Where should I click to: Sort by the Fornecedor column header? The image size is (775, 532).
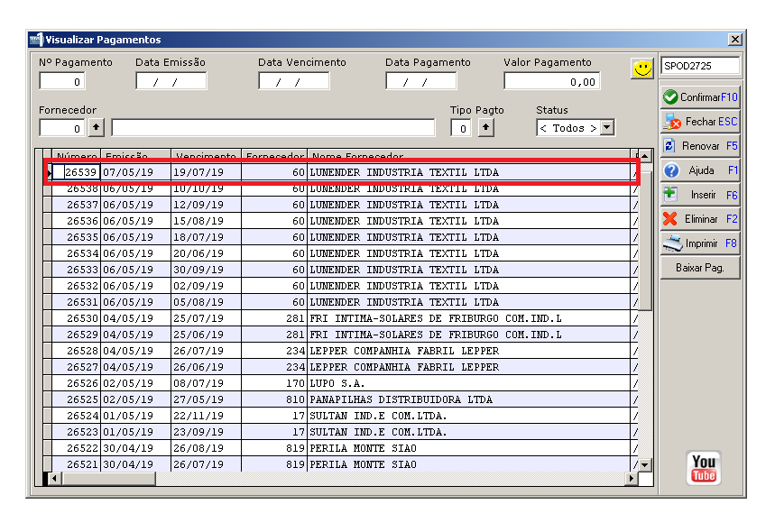(274, 156)
